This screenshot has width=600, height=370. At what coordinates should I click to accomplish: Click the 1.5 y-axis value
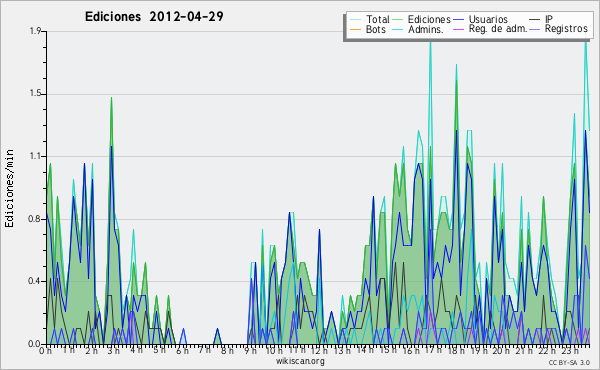tap(35, 94)
